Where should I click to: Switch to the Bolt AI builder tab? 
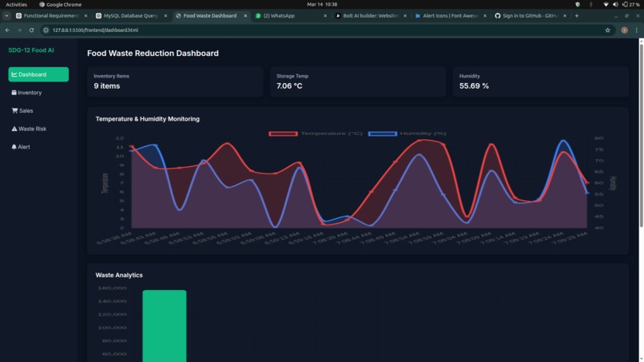[371, 16]
